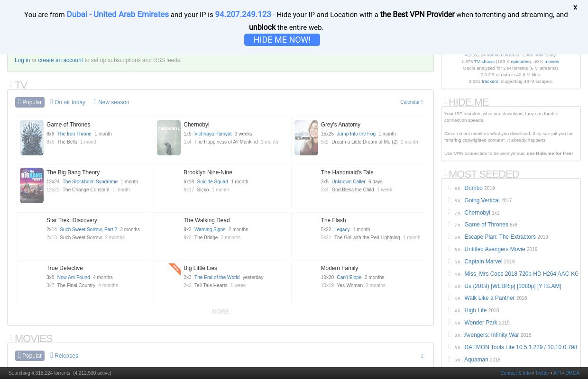Open Walk Like a Panther torrent
Screen dimensions: 588x379
489,298
